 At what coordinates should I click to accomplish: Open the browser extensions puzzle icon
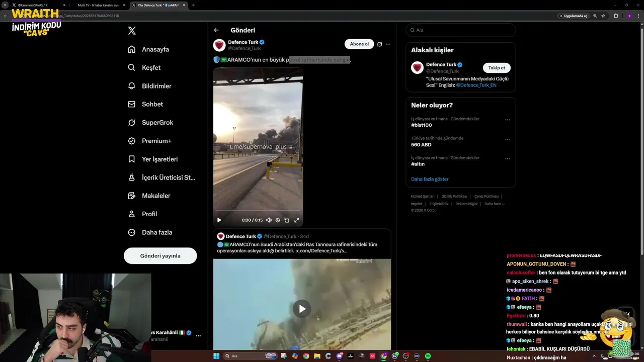point(616,16)
